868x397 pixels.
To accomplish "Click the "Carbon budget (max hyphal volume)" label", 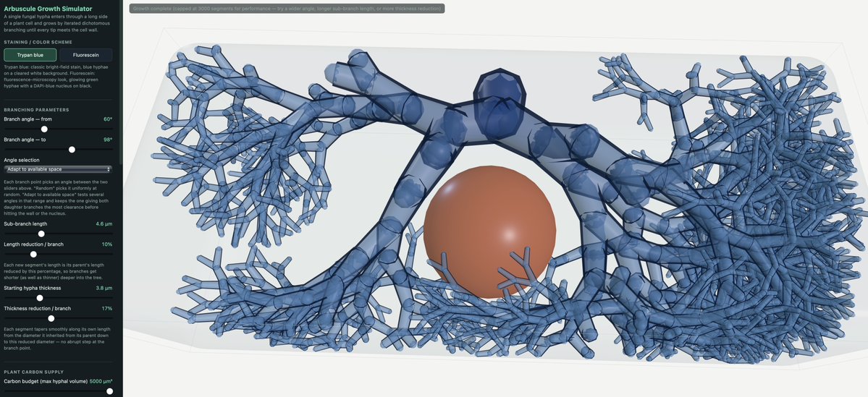I will [46, 382].
